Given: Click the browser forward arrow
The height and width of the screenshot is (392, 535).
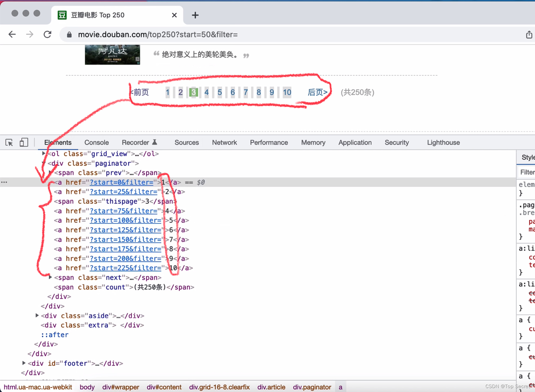Looking at the screenshot, I should pos(30,35).
